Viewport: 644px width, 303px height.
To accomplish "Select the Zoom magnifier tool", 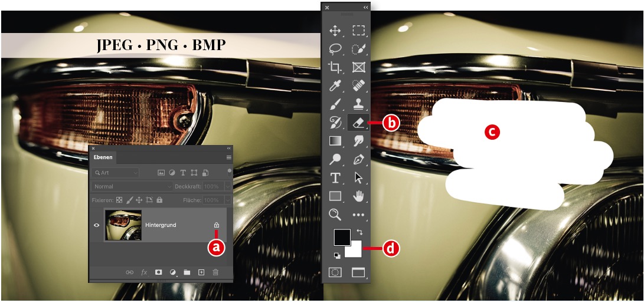I will [335, 215].
